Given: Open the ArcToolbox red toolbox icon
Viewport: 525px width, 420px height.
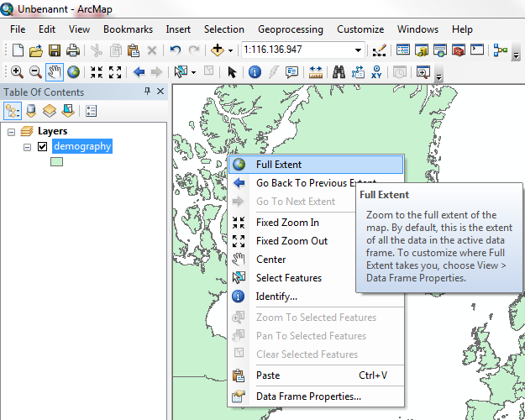Looking at the screenshot, I should tap(459, 50).
